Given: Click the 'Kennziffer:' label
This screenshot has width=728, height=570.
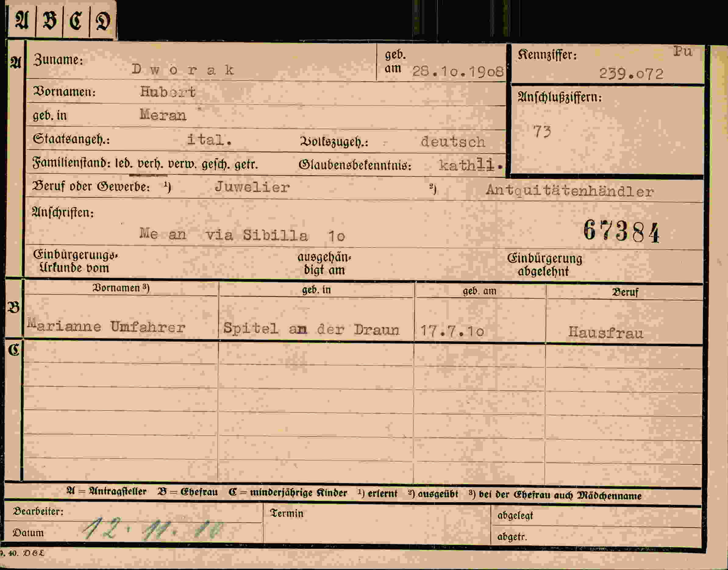Looking at the screenshot, I should (x=548, y=55).
